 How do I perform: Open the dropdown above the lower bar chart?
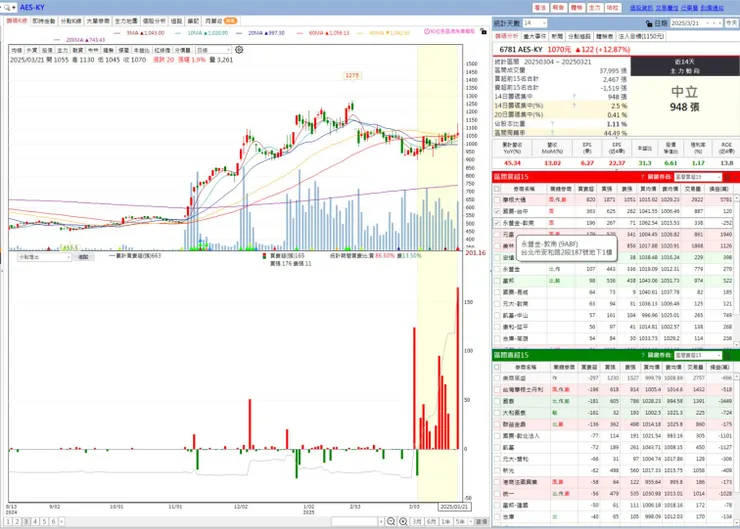pyautogui.click(x=44, y=257)
